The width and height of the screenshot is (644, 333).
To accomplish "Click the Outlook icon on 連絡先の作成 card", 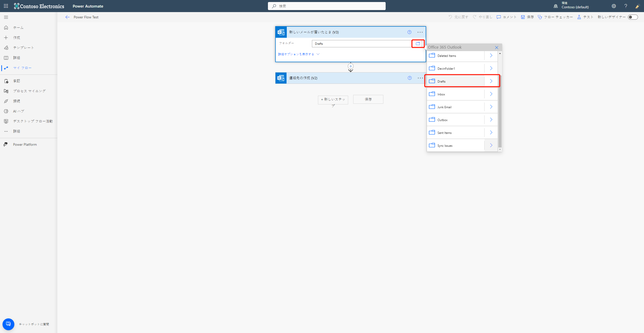I will [281, 78].
